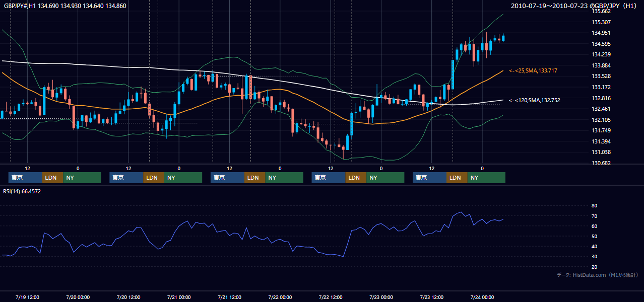The height and width of the screenshot is (302, 644).
Task: Click the 7/20 12:00 time axis label
Action: pyautogui.click(x=128, y=297)
